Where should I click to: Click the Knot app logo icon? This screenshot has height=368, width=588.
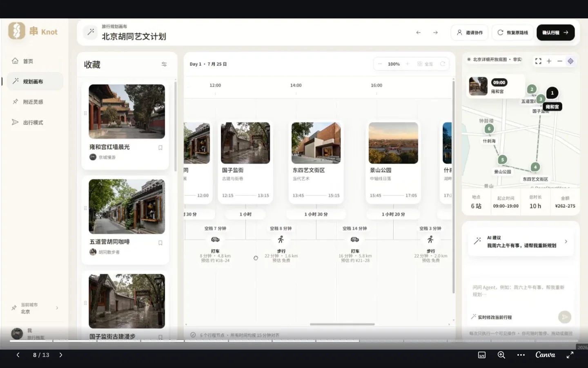pyautogui.click(x=17, y=31)
